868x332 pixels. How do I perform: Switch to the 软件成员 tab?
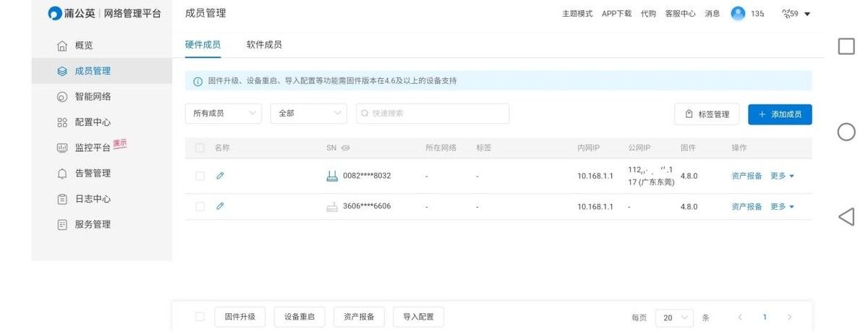[x=264, y=45]
